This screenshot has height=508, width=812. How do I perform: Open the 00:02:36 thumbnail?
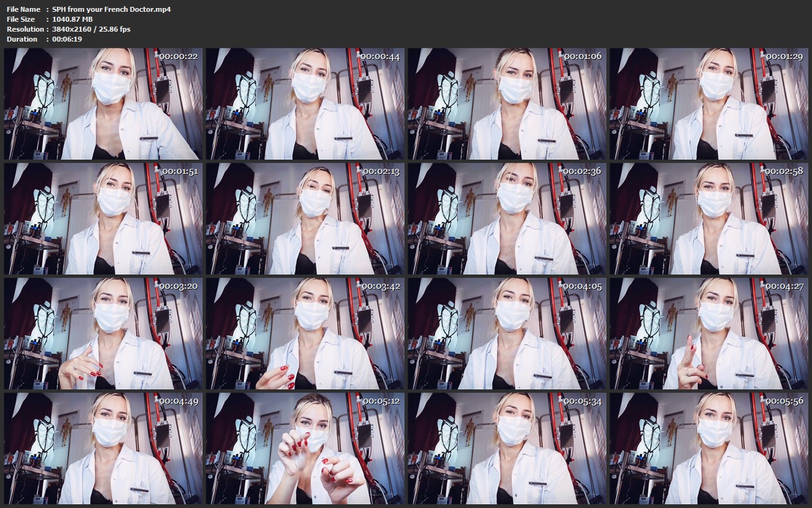507,219
